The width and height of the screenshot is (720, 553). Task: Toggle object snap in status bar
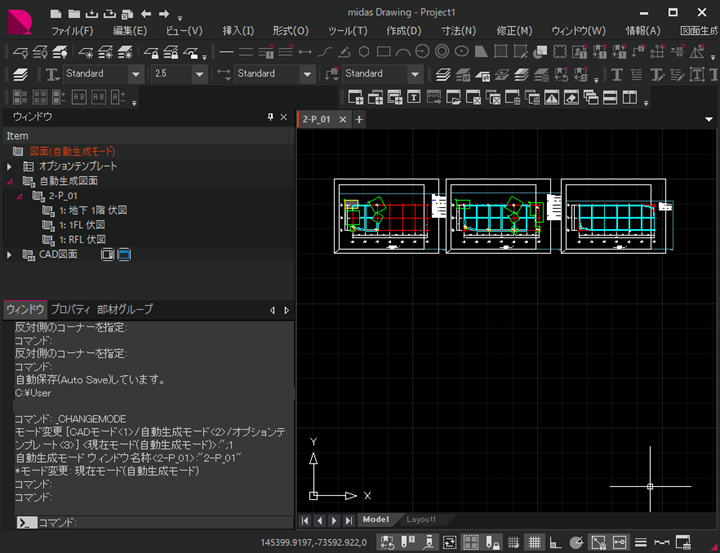point(598,542)
